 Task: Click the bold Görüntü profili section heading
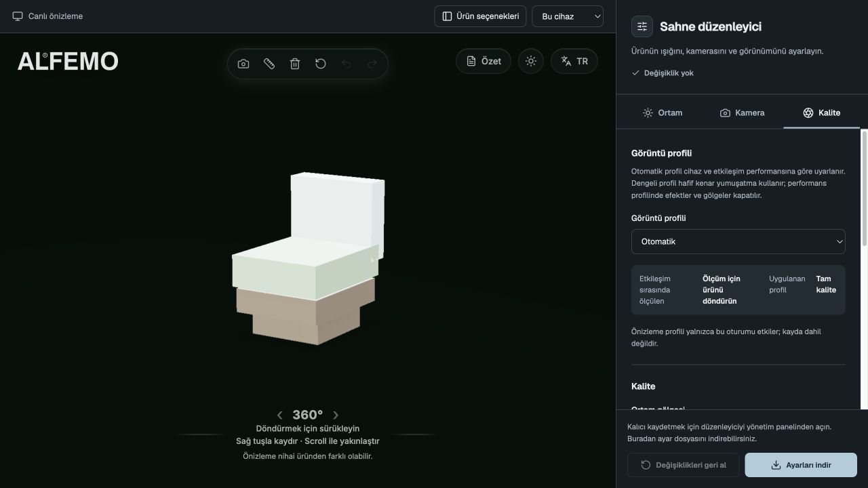pos(661,153)
